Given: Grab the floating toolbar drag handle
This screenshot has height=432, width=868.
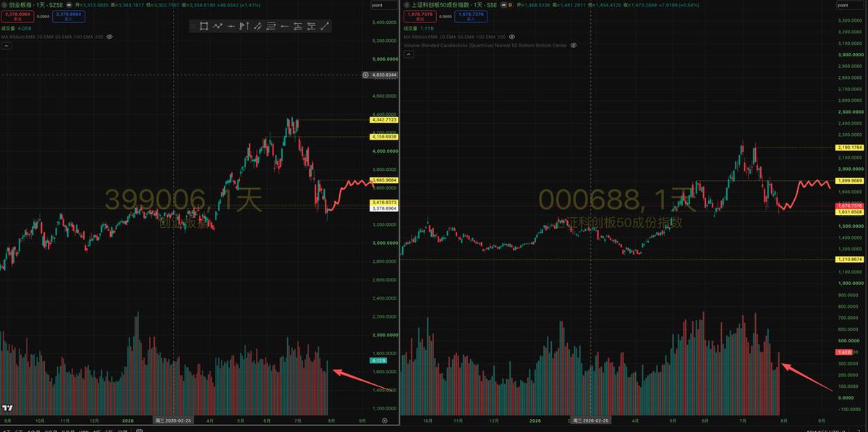Looking at the screenshot, I should pyautogui.click(x=193, y=27).
